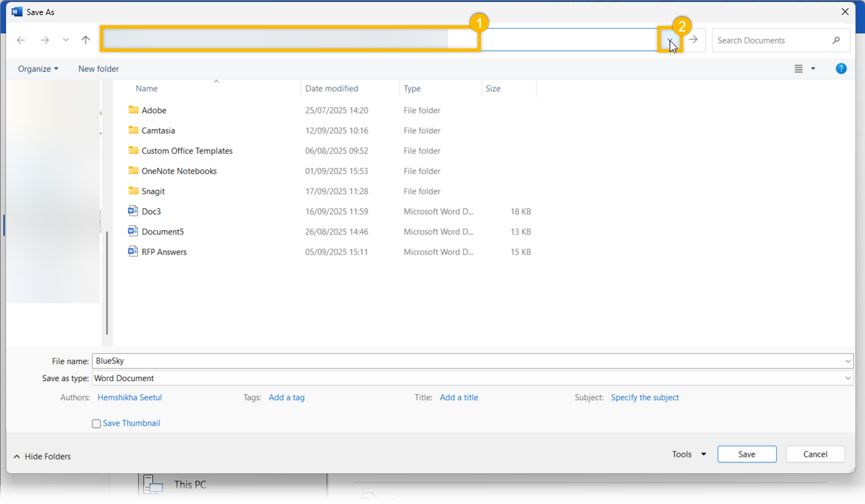
Task: Click the search magnifier icon
Action: click(x=836, y=40)
